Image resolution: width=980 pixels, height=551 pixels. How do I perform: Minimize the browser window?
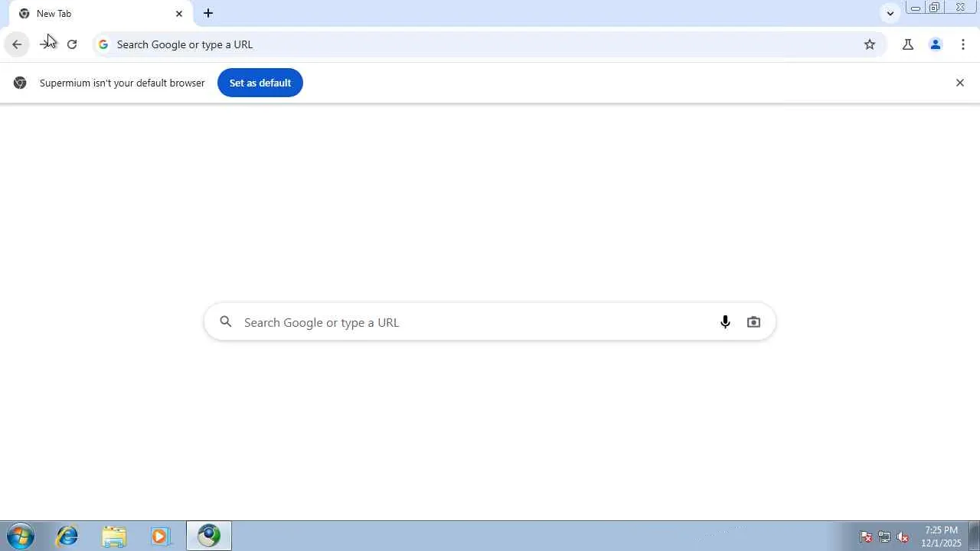[915, 8]
